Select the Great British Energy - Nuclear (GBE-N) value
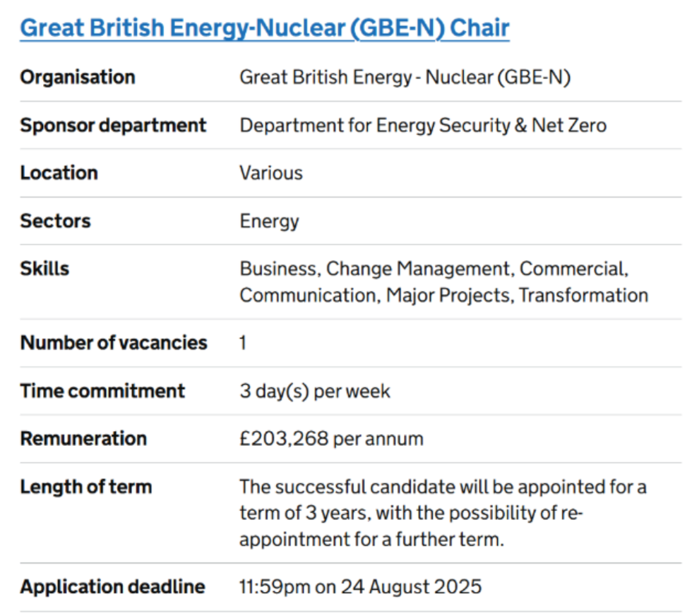 (405, 77)
